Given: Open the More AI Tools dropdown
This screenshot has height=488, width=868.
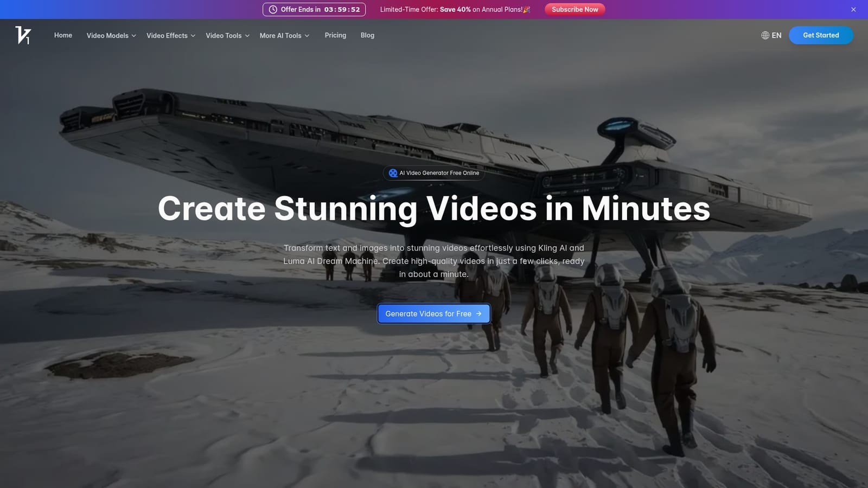Looking at the screenshot, I should click(284, 35).
